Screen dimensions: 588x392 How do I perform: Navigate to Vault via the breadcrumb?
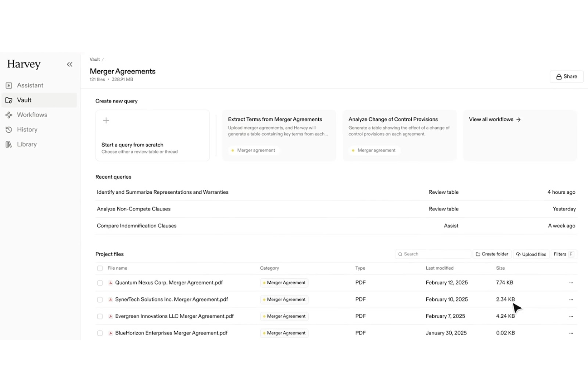click(94, 59)
